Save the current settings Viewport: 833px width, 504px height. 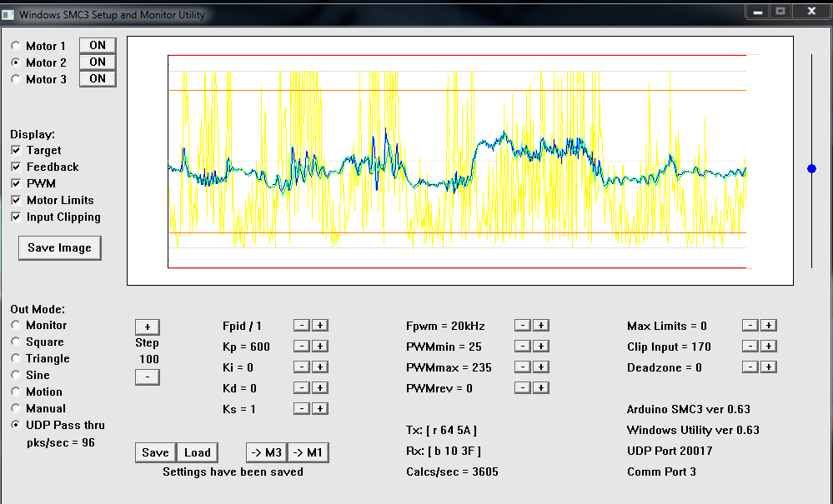(155, 452)
